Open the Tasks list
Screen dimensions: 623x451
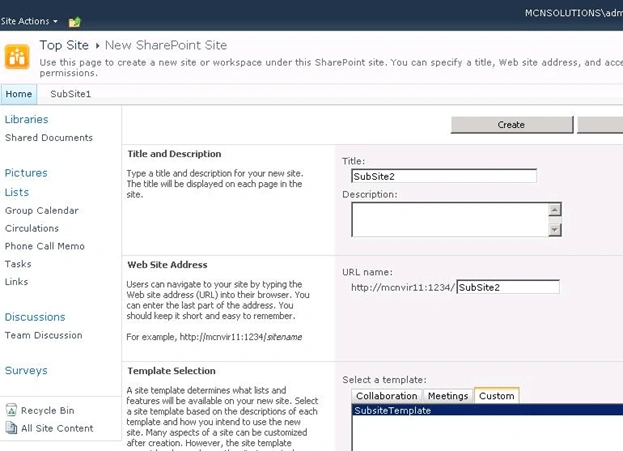click(18, 264)
